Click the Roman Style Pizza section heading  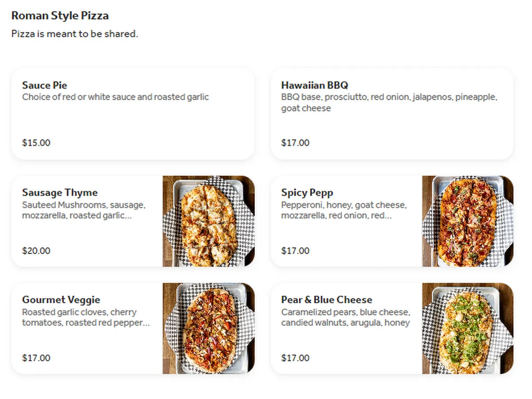[x=60, y=16]
